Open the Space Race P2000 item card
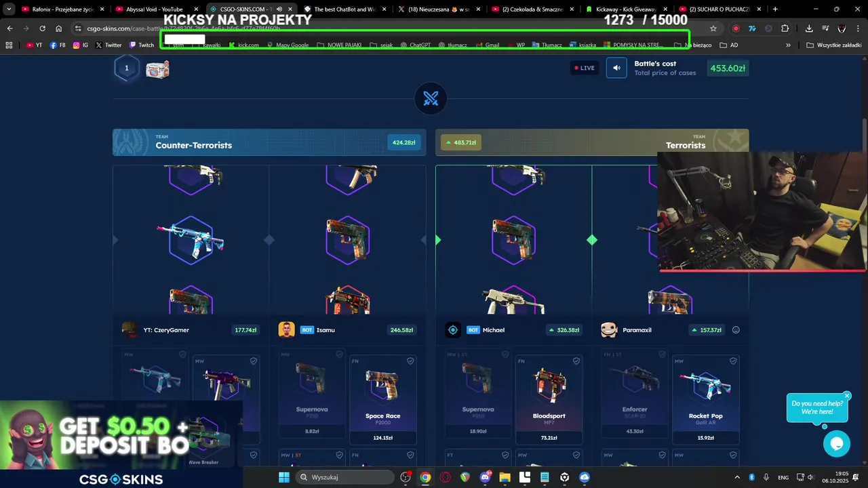The width and height of the screenshot is (868, 488). tap(383, 400)
